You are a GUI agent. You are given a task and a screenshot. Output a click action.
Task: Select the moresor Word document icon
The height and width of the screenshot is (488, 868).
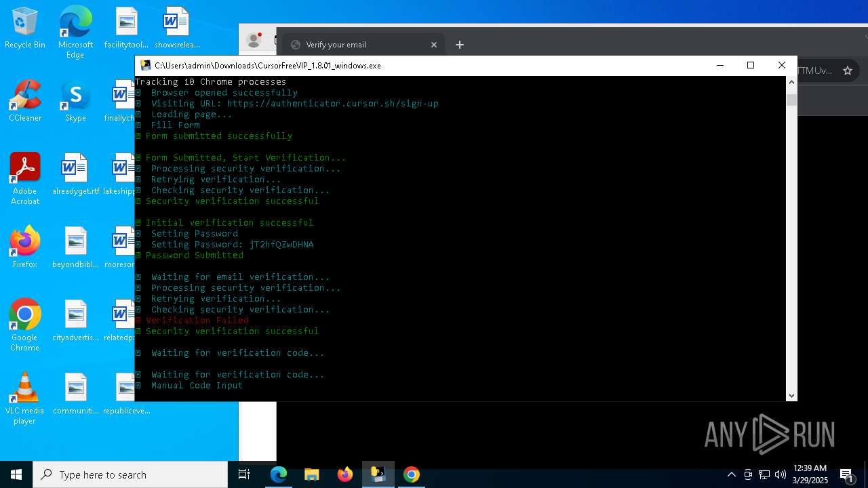point(119,248)
